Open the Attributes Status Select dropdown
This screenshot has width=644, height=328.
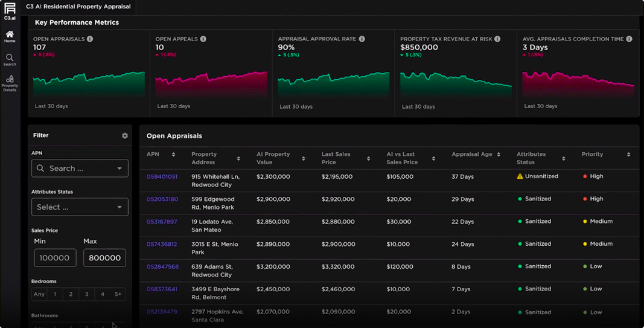(80, 207)
